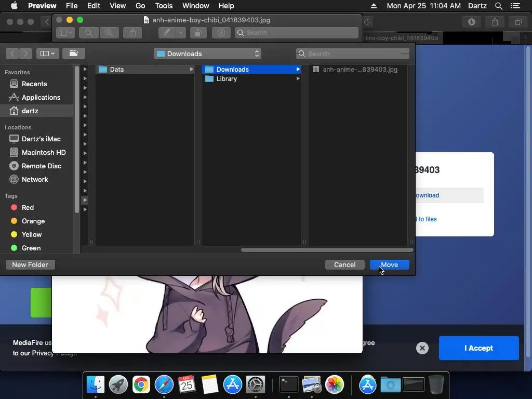Open the Help menu

pos(226,6)
